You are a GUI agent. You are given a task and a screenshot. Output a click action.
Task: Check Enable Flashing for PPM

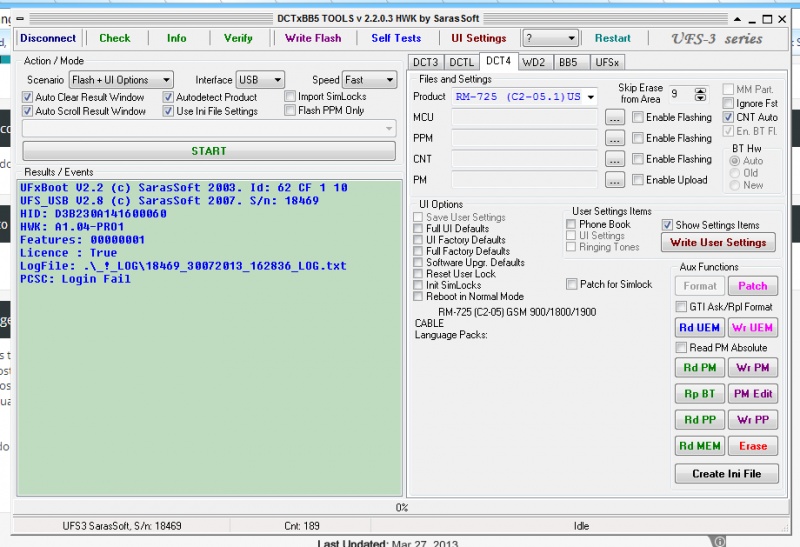coord(638,138)
